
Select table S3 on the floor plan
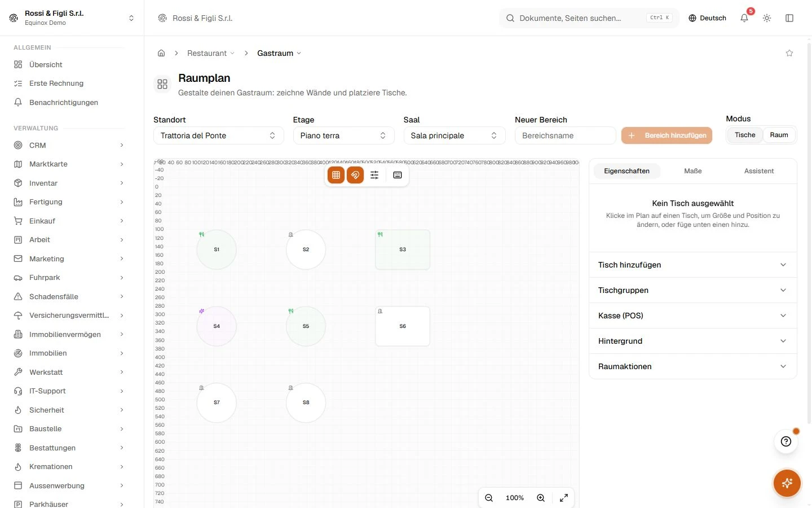[403, 249]
